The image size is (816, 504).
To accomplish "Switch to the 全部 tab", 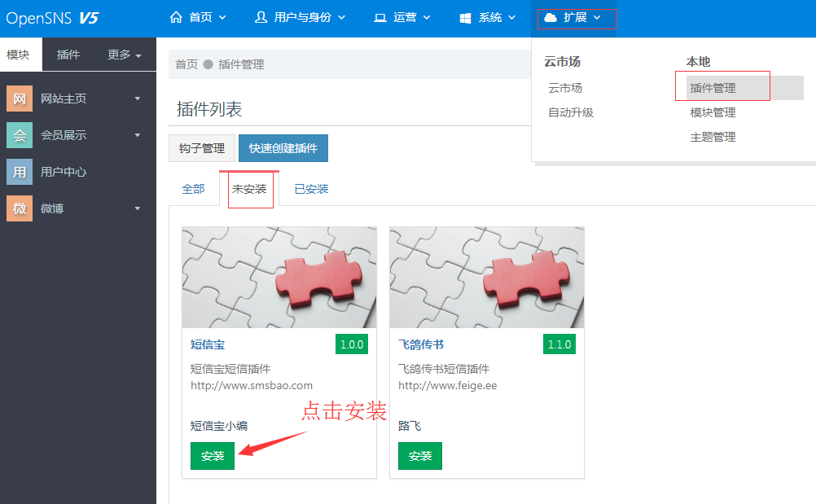I will tap(193, 189).
